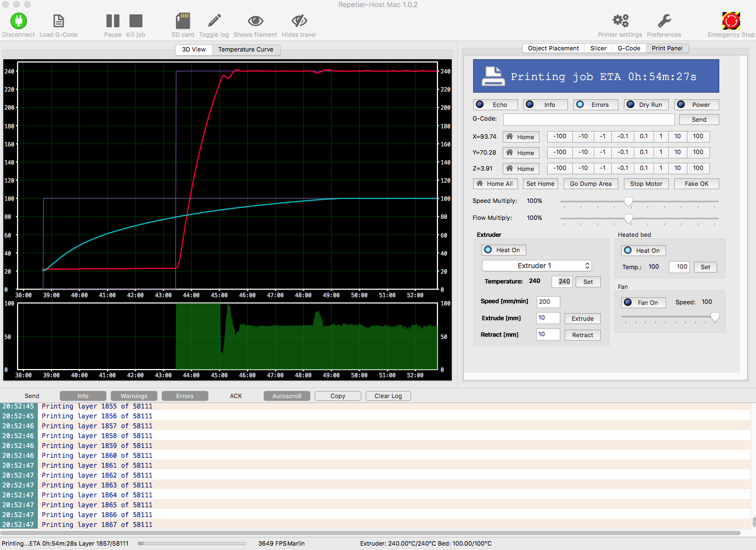756x550 pixels.
Task: Toggle the Shows filament eye icon
Action: coord(255,21)
